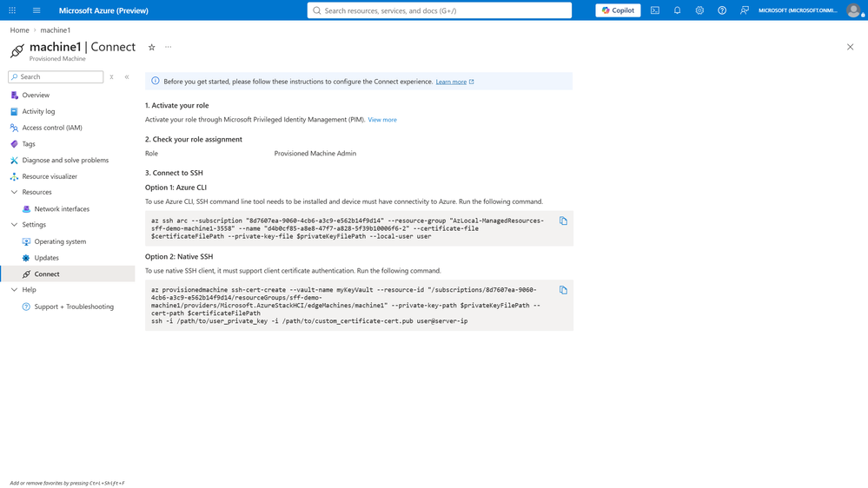This screenshot has height=488, width=868.
Task: Click the Copilot button
Action: (618, 10)
